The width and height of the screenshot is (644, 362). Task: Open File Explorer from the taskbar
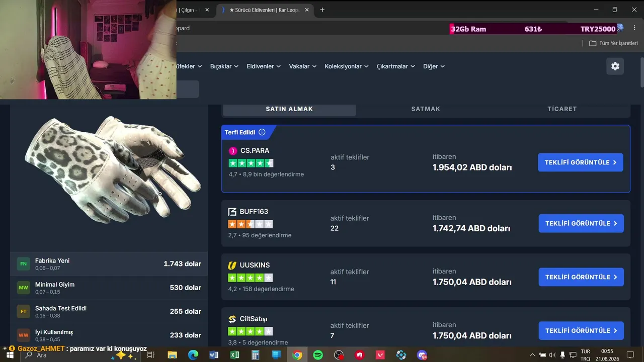172,355
